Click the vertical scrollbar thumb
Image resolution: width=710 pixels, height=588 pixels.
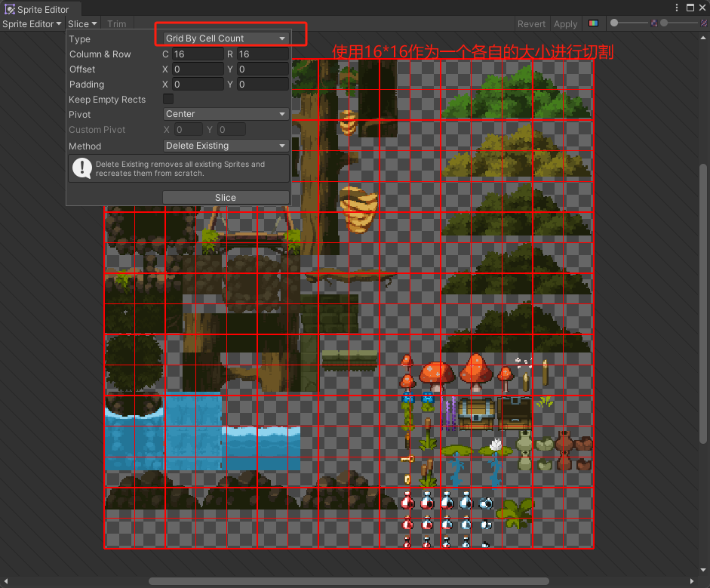click(x=702, y=303)
